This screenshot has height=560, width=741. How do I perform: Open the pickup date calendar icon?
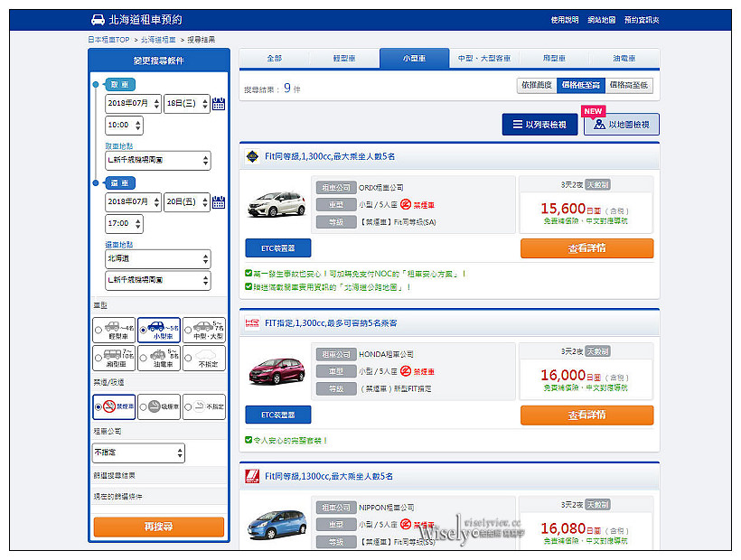[217, 102]
